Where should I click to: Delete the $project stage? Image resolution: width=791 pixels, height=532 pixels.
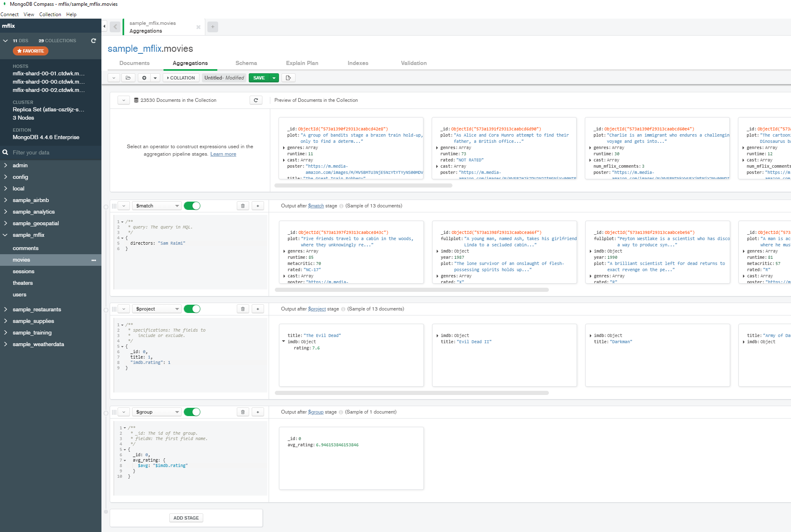243,309
